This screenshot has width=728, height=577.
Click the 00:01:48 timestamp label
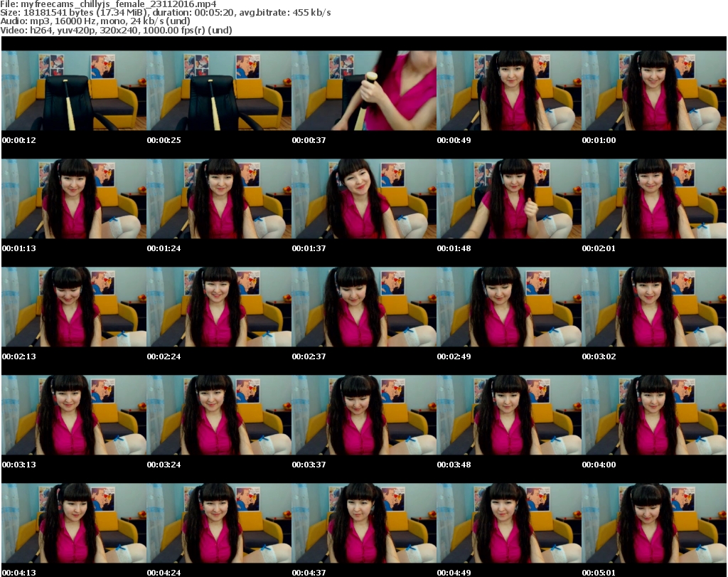[x=454, y=248]
